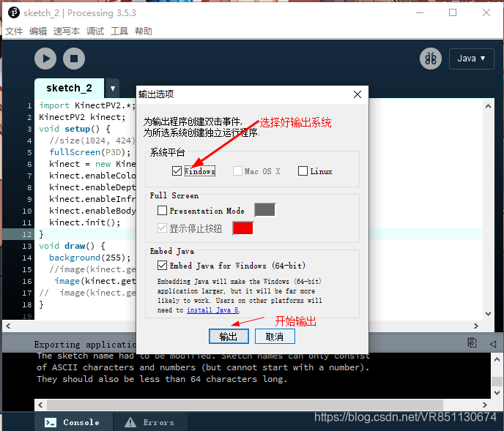Run the sketch with the play button
Viewport: 504px width, 431px height.
pos(45,59)
